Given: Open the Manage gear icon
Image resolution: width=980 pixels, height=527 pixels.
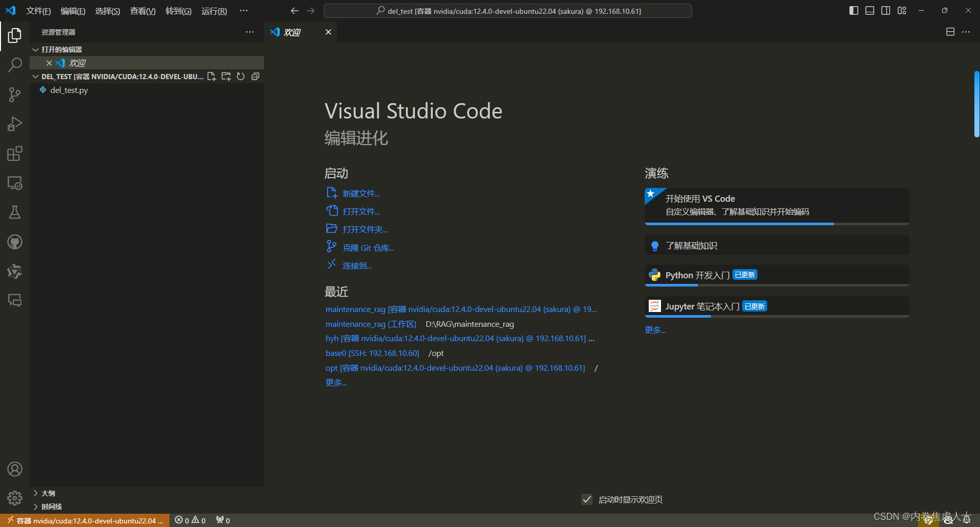Looking at the screenshot, I should point(15,498).
